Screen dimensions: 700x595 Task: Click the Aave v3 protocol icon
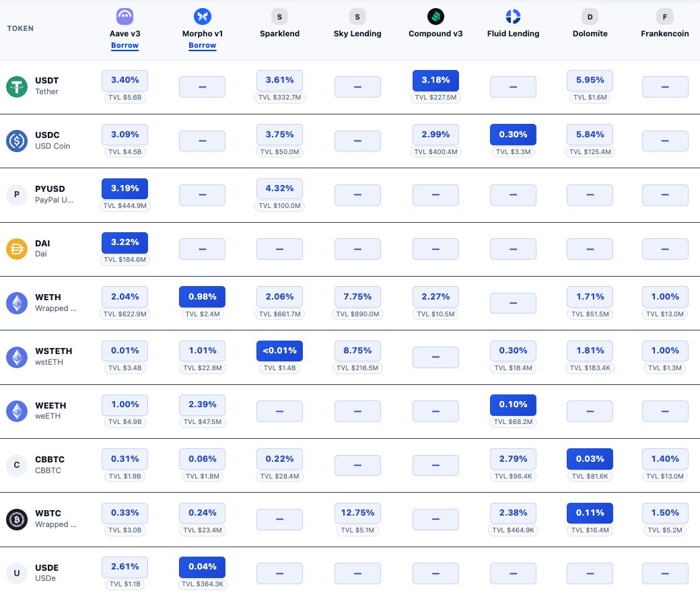(x=125, y=17)
